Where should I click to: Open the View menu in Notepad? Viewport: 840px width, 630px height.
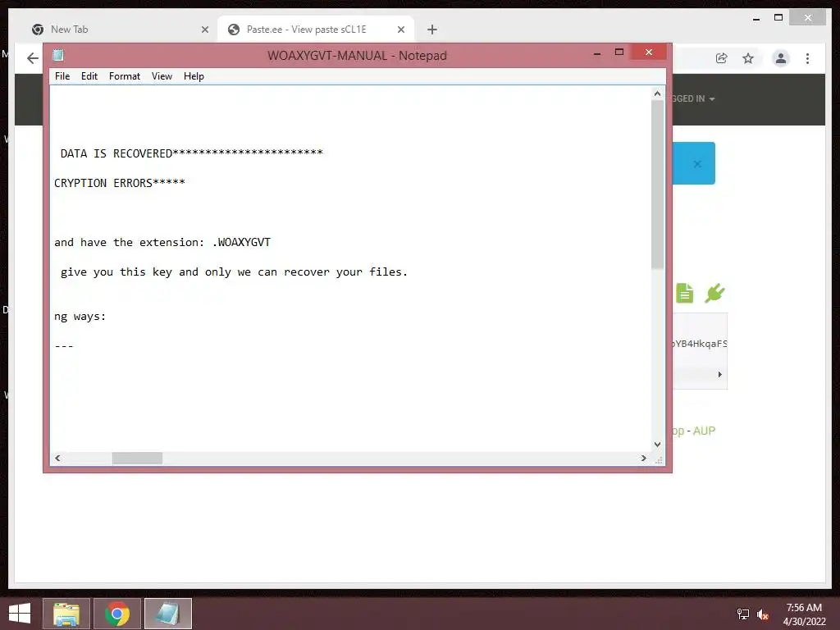pos(162,76)
